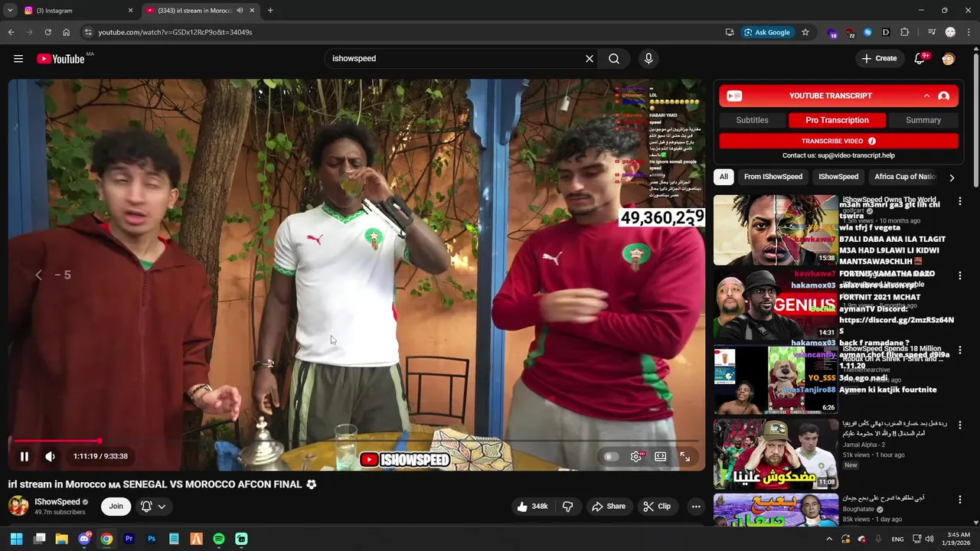Select the Pro Transcription tab
Image resolution: width=980 pixels, height=551 pixels.
837,120
